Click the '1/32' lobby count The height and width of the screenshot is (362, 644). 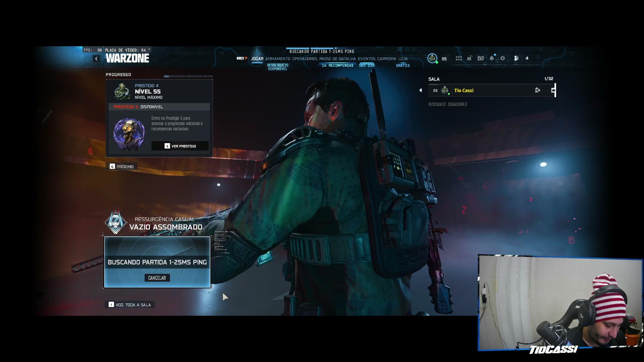pyautogui.click(x=549, y=79)
